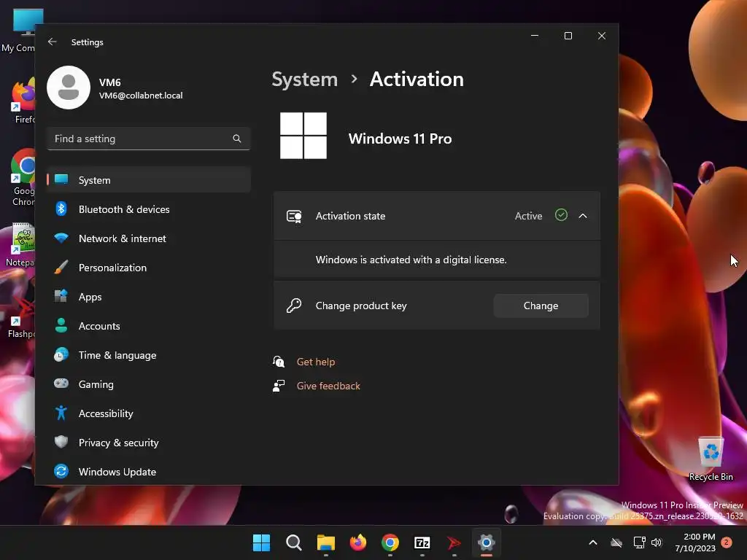Open Personalization settings
Viewport: 747px width, 560px height.
(149, 268)
